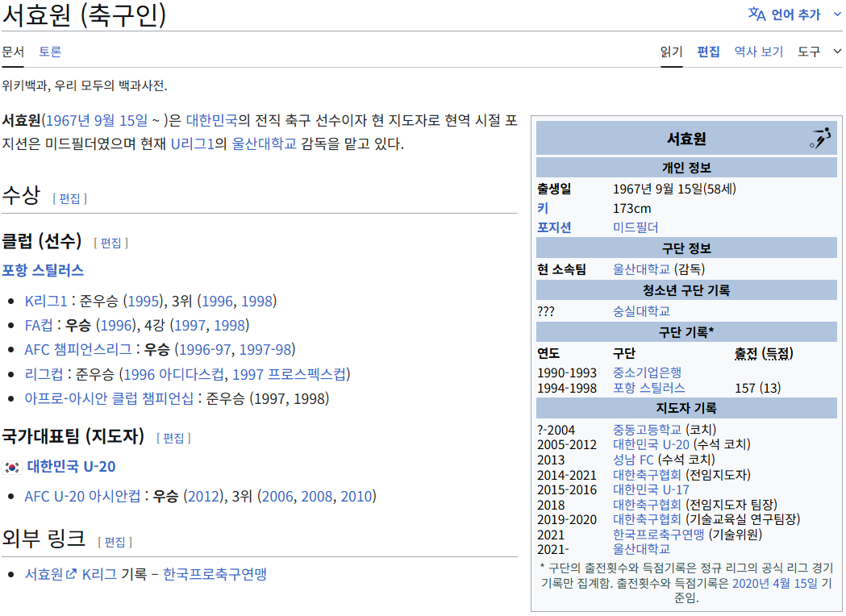Screen dimensions: 846x616
Task: Select the 읽기 read tab
Action: (x=671, y=52)
